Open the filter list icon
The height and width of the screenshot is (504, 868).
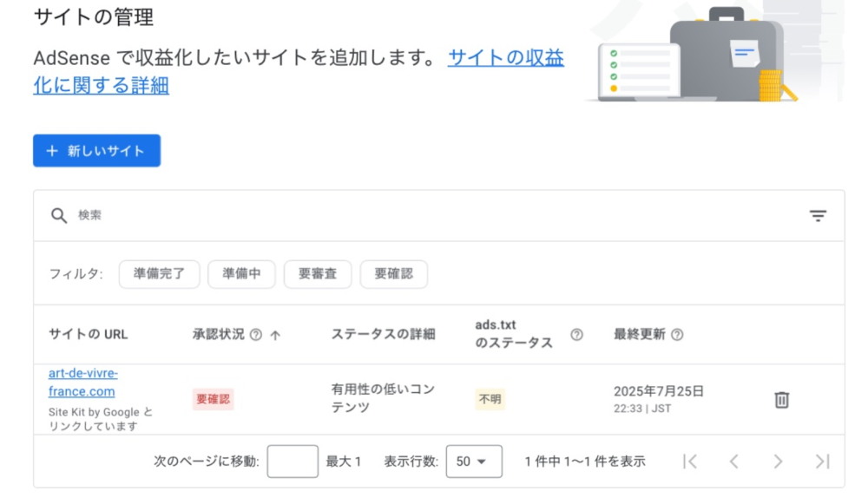(x=818, y=216)
